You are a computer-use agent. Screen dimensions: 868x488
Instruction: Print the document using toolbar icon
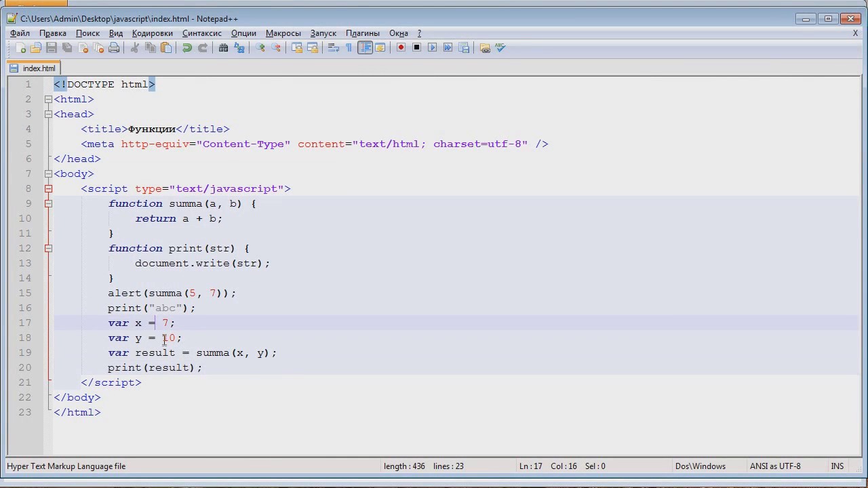114,47
